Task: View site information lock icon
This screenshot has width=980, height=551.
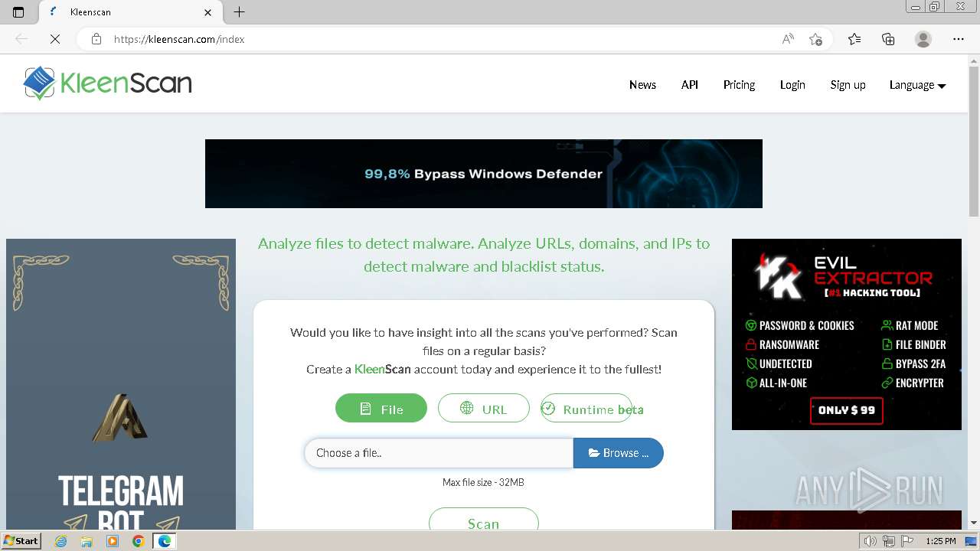Action: [96, 39]
